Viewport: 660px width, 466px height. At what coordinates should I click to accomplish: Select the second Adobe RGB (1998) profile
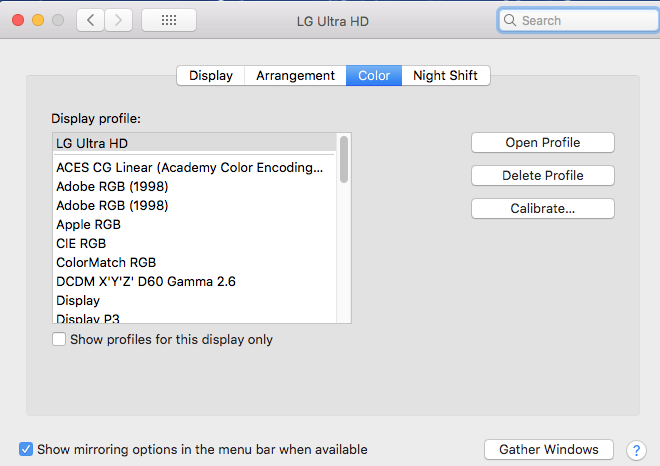click(195, 205)
